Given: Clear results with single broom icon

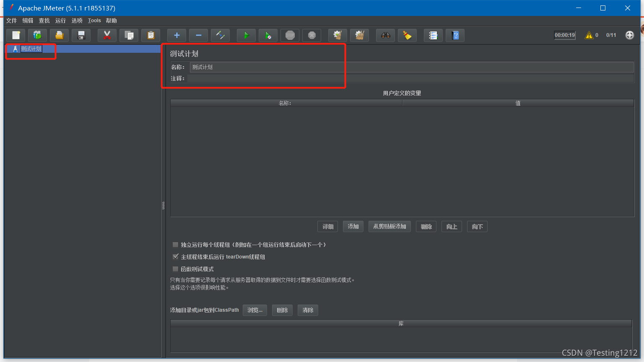Looking at the screenshot, I should (x=338, y=35).
